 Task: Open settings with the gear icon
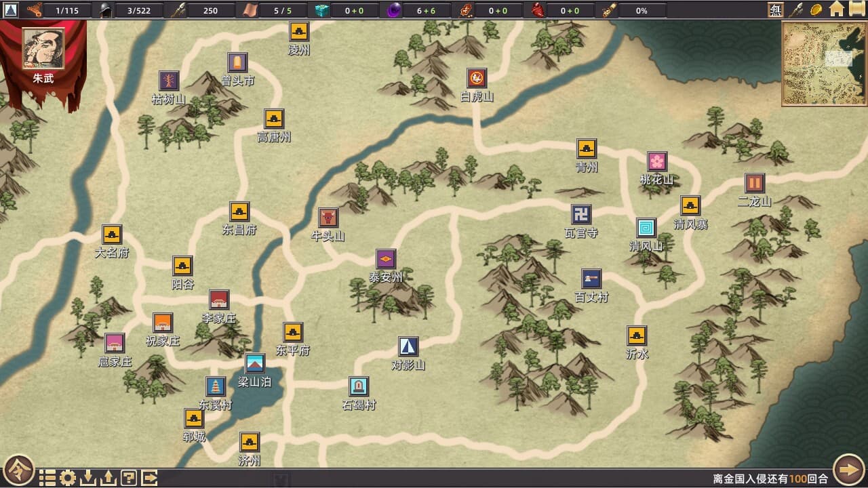tap(68, 478)
